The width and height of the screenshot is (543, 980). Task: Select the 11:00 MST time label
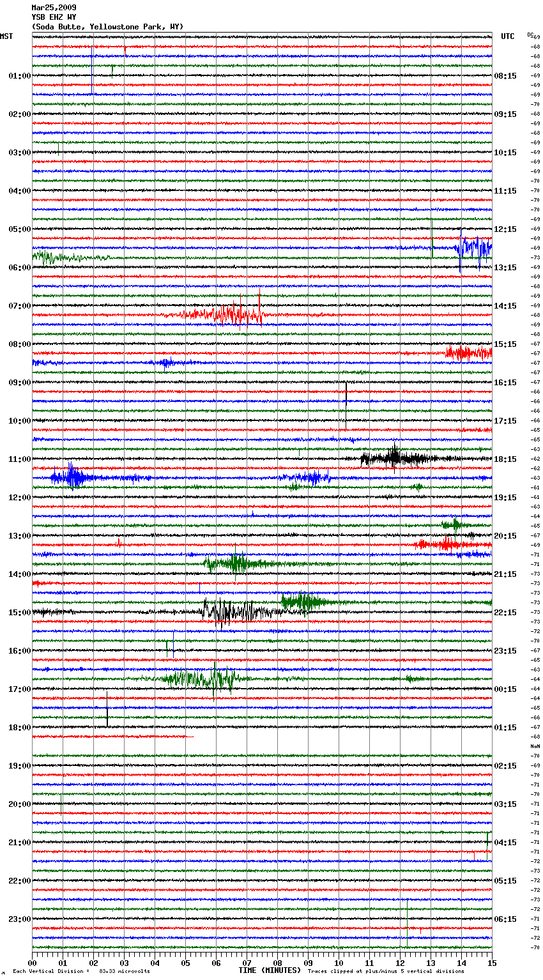pyautogui.click(x=19, y=459)
